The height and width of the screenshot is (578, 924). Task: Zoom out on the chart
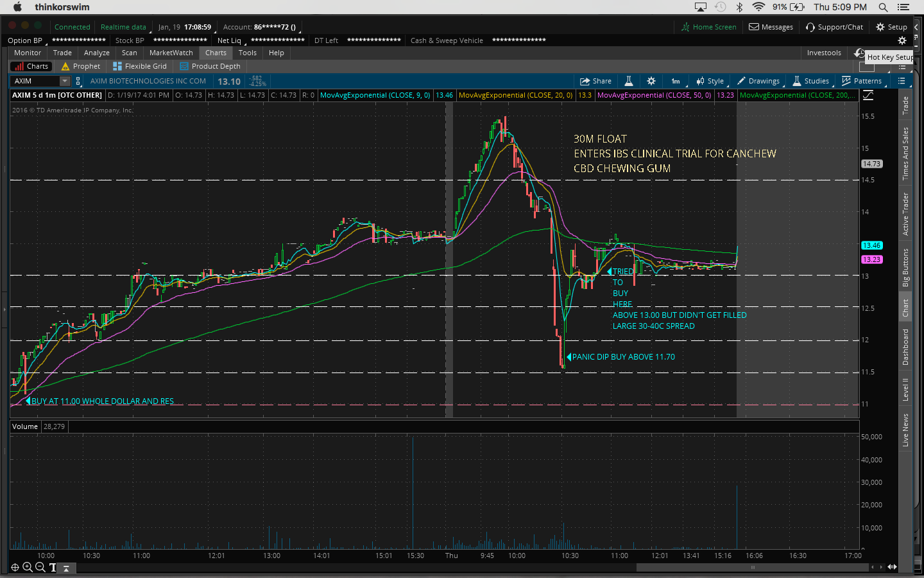click(x=40, y=567)
